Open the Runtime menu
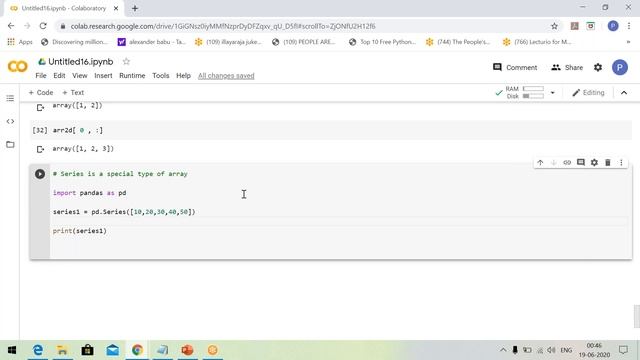Viewport: 640px width, 360px height. [132, 76]
